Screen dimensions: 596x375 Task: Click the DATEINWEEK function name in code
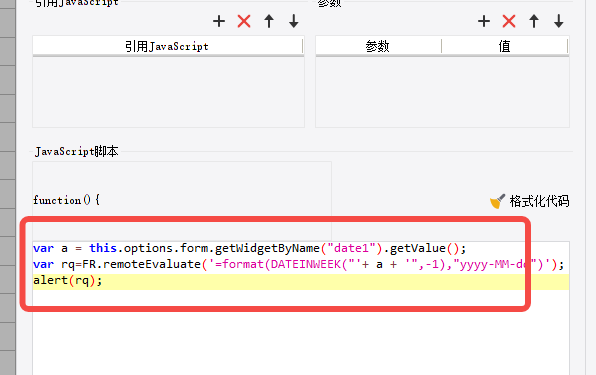pyautogui.click(x=306, y=264)
